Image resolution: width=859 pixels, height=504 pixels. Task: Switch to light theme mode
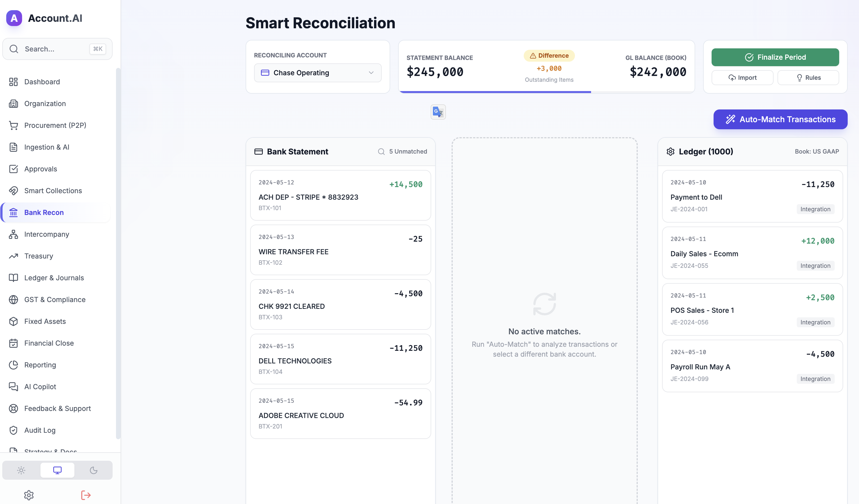tap(21, 470)
